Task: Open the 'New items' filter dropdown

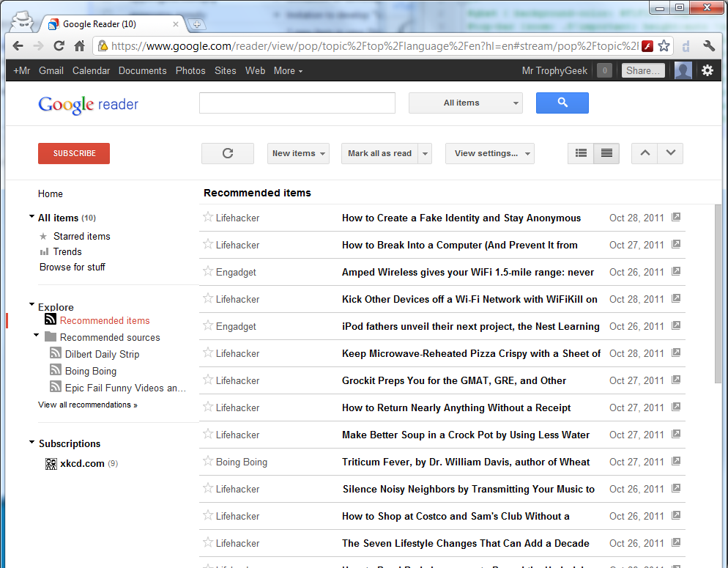Action: 298,153
